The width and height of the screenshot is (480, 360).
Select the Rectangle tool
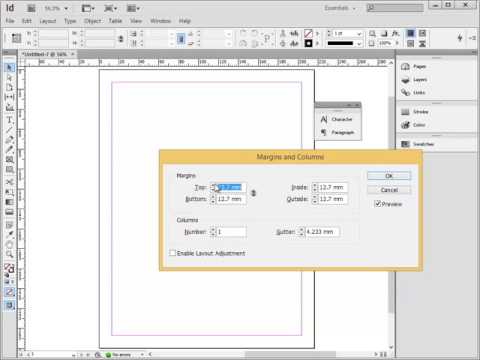point(9,170)
